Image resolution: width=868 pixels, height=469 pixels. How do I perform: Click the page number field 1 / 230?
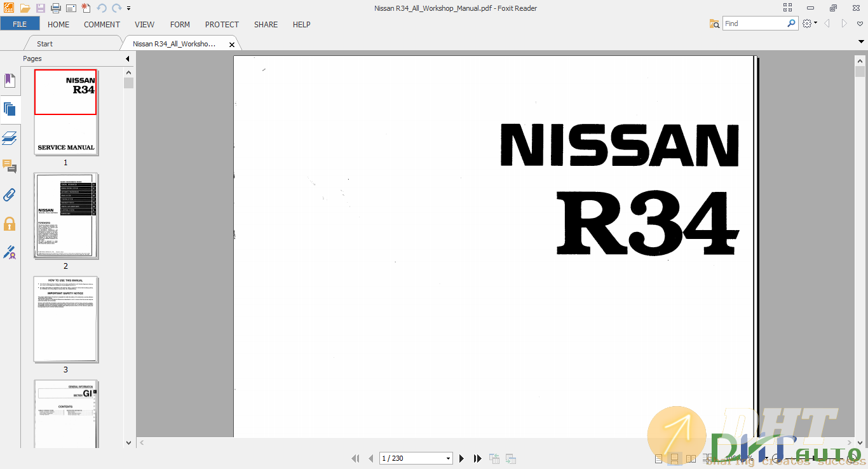pyautogui.click(x=412, y=458)
